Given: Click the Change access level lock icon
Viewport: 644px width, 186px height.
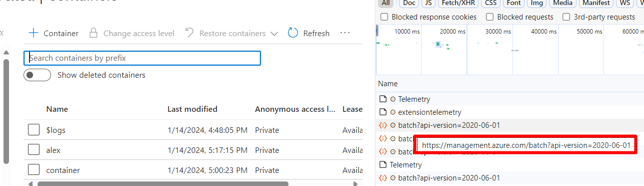Looking at the screenshot, I should [x=93, y=33].
